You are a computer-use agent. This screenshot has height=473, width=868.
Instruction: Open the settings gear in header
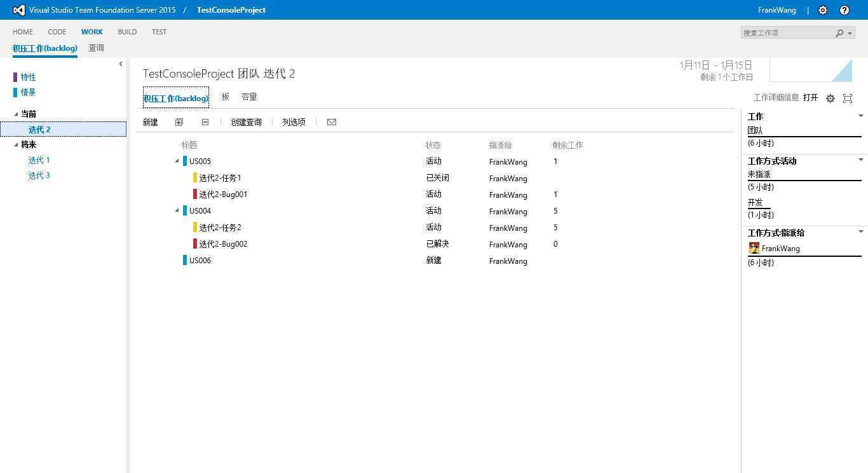tap(823, 10)
